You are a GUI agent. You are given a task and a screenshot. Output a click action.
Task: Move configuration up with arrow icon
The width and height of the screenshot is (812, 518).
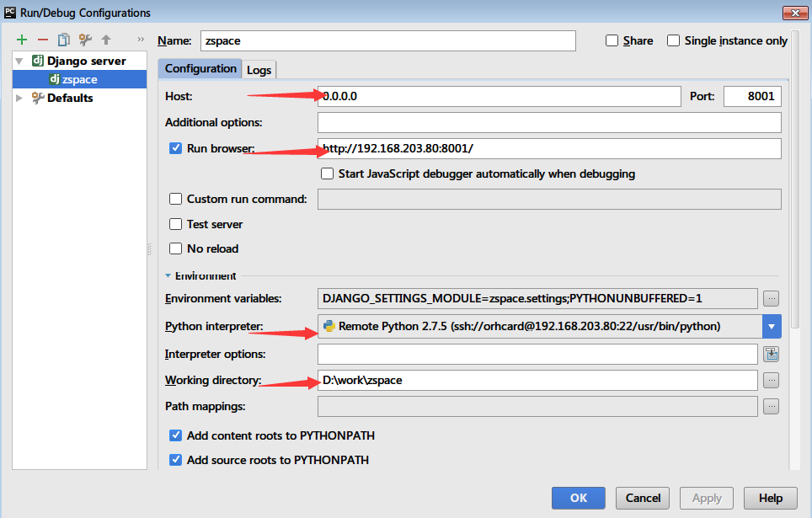106,40
